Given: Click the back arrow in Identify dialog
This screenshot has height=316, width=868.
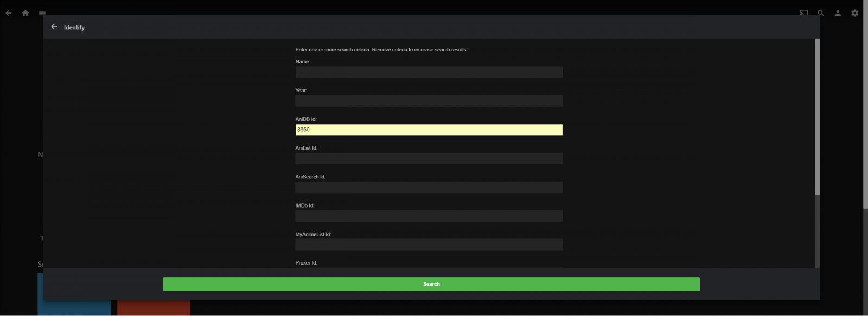Looking at the screenshot, I should click(54, 27).
